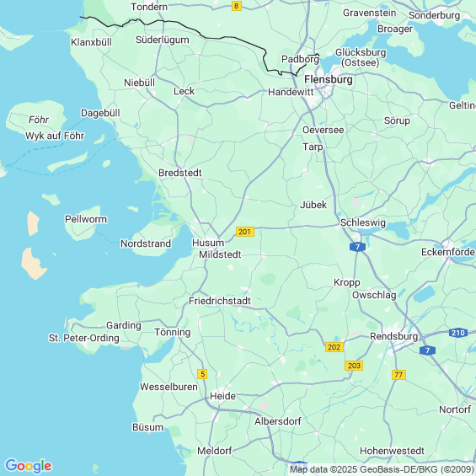Click the Schleswig town label
The image size is (476, 476).
click(x=363, y=222)
